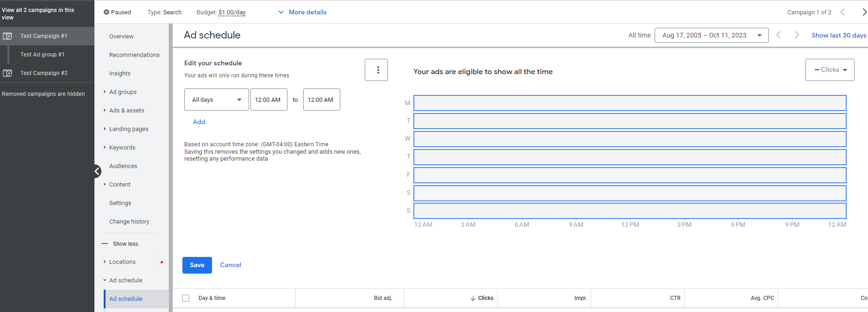
Task: Select the Monday schedule bar
Action: [x=630, y=103]
